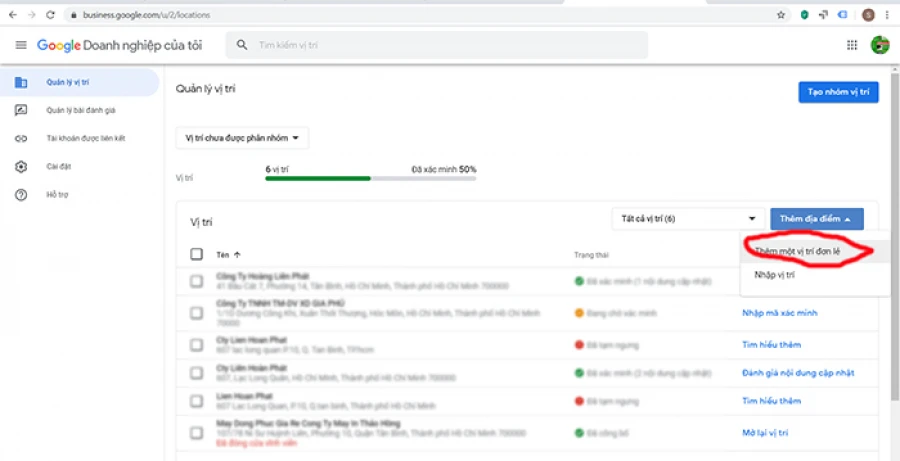Check the Cty Liên Hoàn Phát row, Thành phố Hồ Chí Minh 700000
Image resolution: width=900 pixels, height=461 pixels.
coord(196,373)
